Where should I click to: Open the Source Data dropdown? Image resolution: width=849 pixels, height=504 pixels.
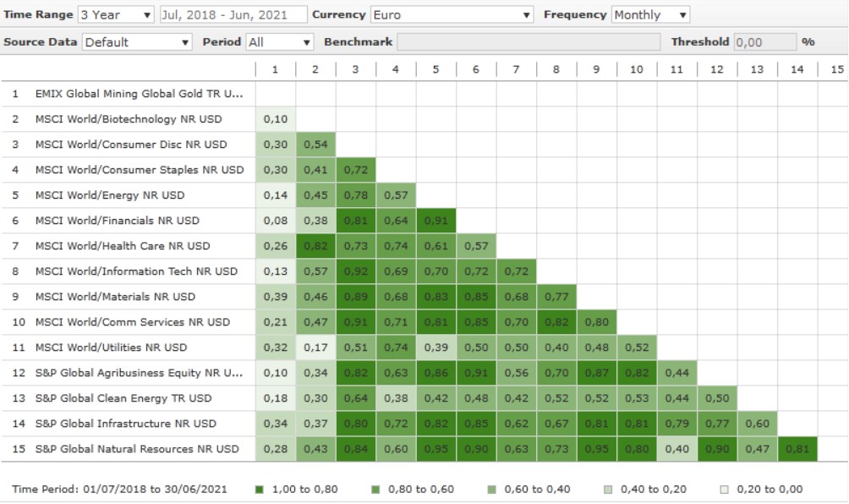point(137,42)
